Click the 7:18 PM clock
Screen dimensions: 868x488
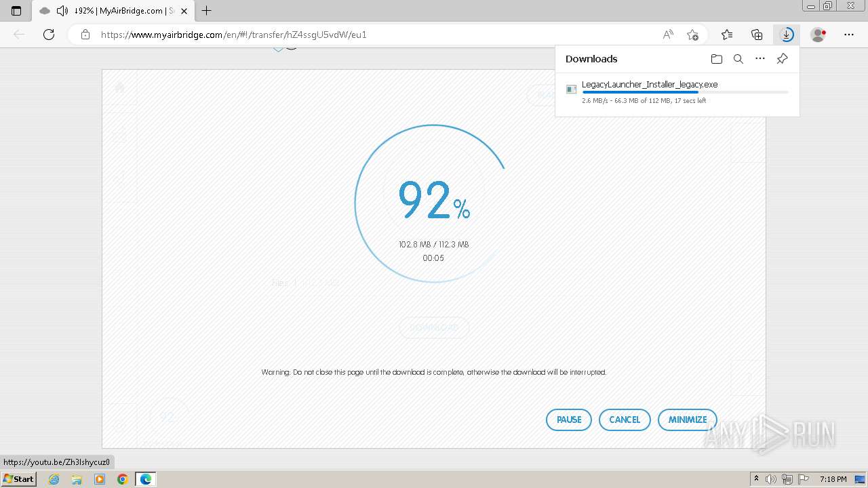point(833,479)
